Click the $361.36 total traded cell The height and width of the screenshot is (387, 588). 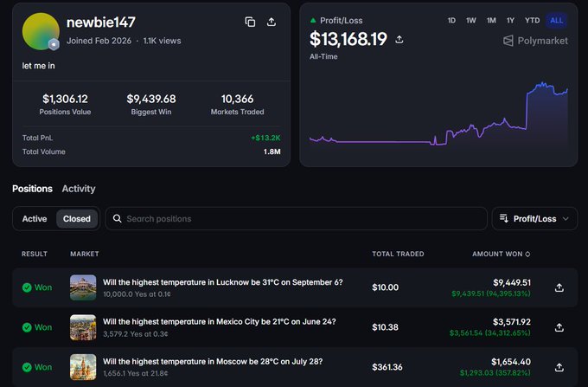coord(387,367)
